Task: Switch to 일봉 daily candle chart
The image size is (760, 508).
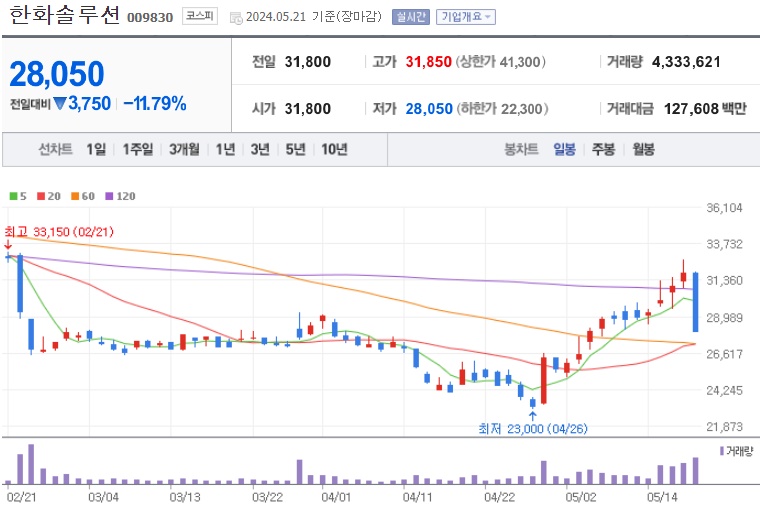Action: pos(565,149)
